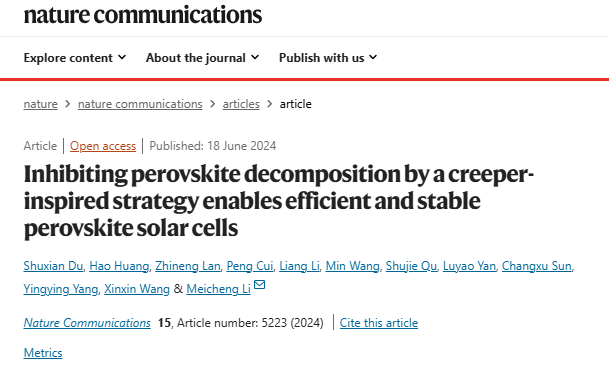Select author Changxu Sun
609x375 pixels.
pyautogui.click(x=536, y=266)
